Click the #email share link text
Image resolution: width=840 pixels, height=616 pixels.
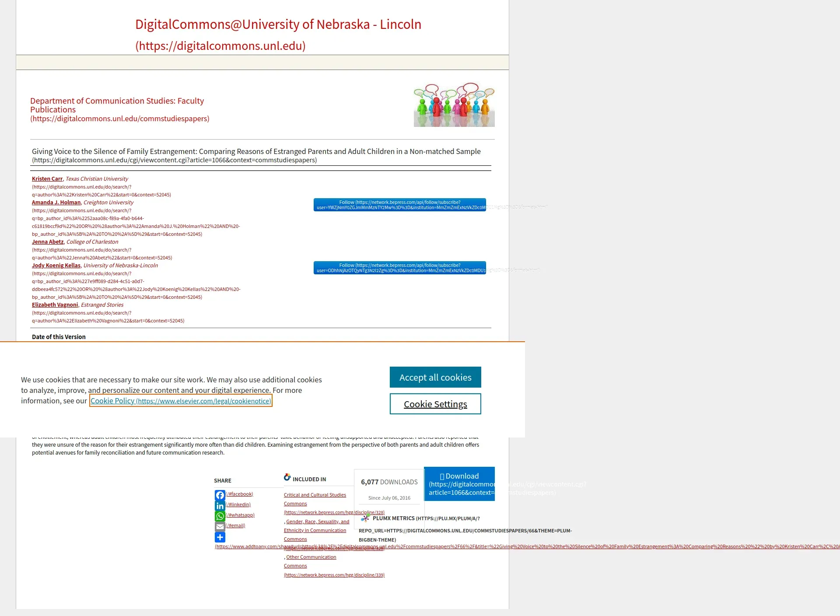pyautogui.click(x=236, y=525)
